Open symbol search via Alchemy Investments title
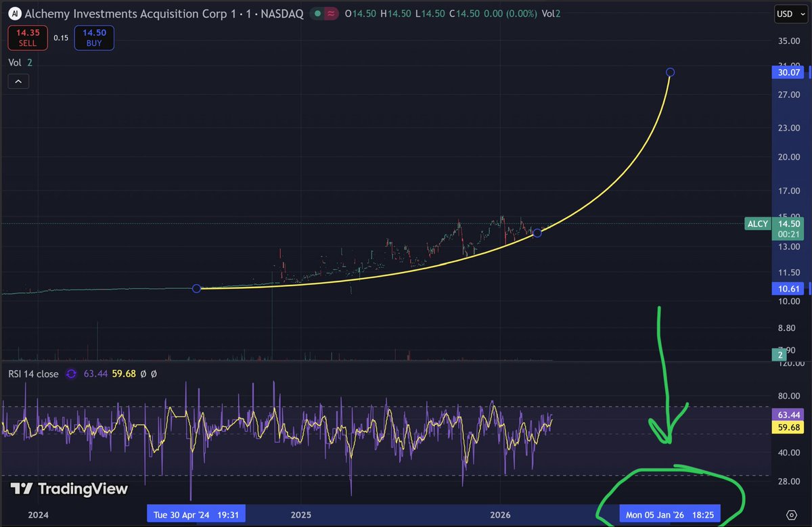This screenshot has width=812, height=527. 163,14
